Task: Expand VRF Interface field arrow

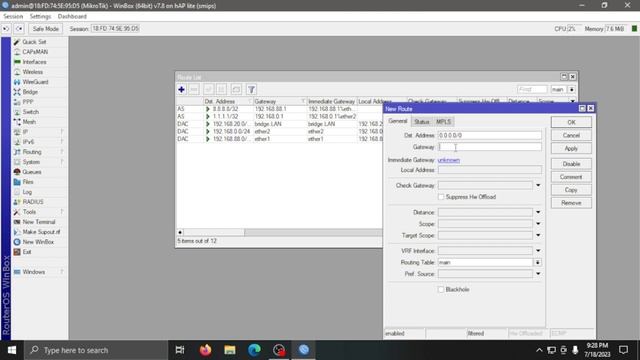Action: [538, 251]
